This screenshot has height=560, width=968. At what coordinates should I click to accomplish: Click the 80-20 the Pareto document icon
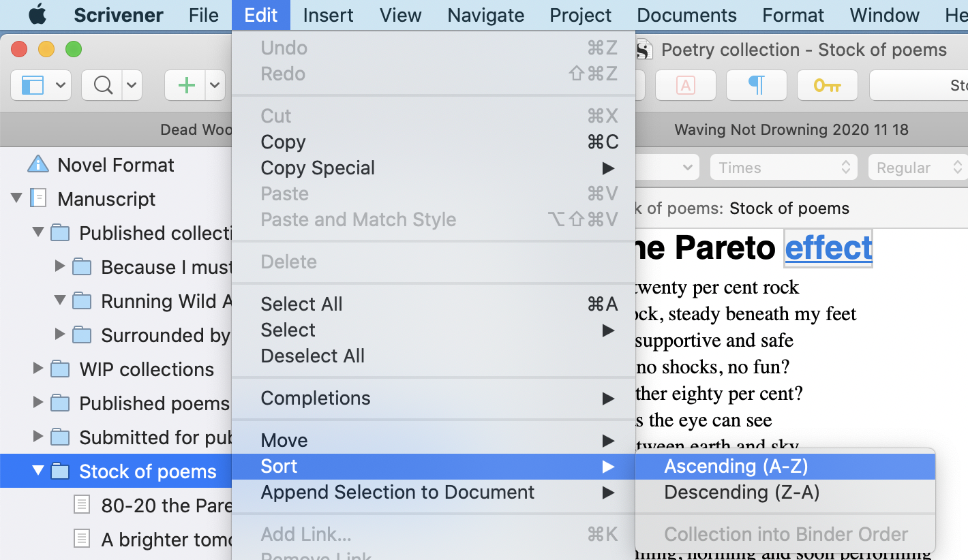pyautogui.click(x=82, y=505)
